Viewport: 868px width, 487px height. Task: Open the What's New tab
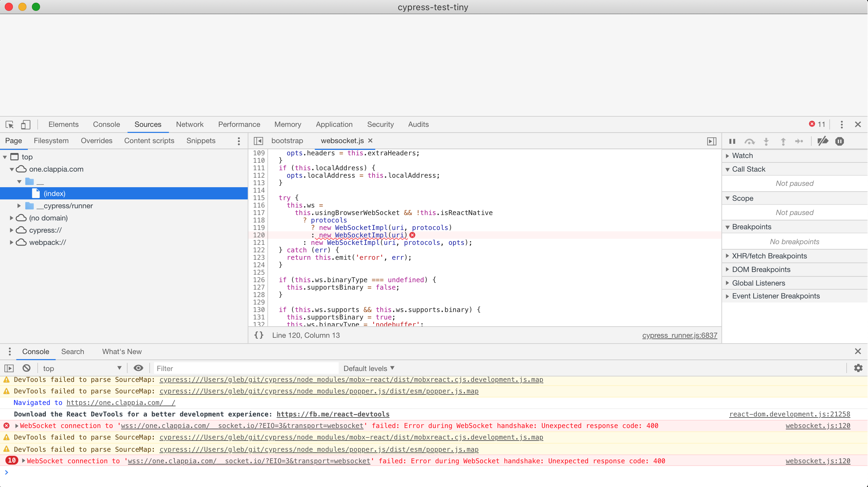click(121, 351)
